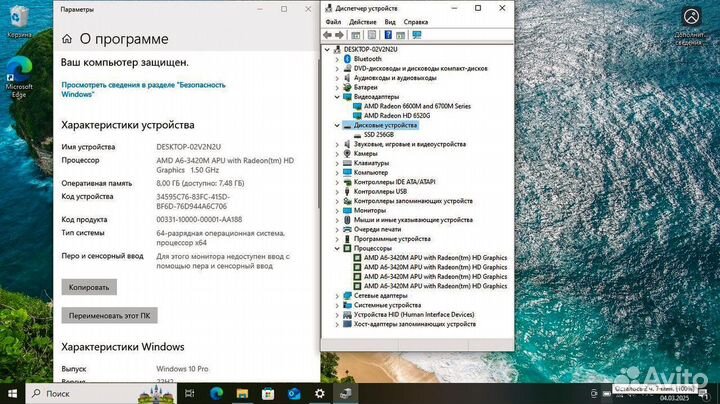Collapse the DESKTOP-02V2N2U root node
The height and width of the screenshot is (404, 720).
(327, 49)
